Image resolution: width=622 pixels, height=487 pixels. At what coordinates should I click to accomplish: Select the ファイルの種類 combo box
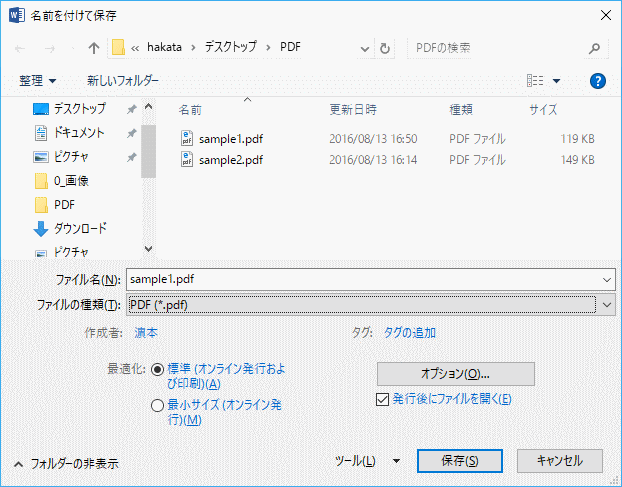tap(371, 305)
